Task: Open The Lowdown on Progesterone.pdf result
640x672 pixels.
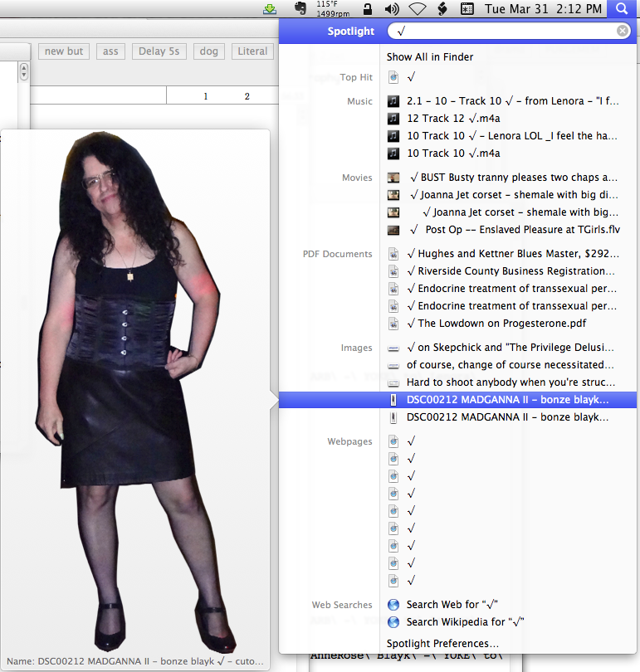Action: [x=479, y=324]
